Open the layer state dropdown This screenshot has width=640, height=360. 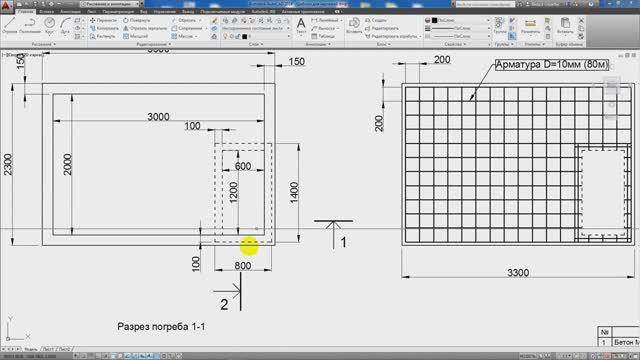(x=256, y=28)
